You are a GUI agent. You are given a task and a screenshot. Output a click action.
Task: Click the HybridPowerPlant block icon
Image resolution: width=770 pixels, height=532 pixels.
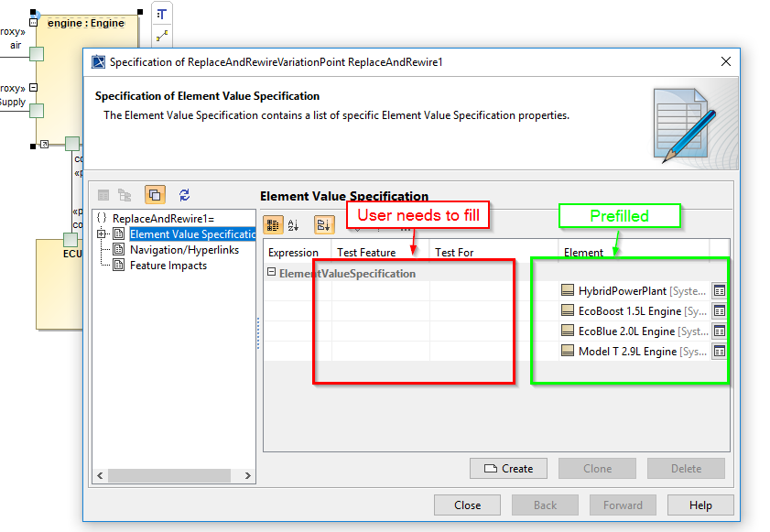point(568,290)
